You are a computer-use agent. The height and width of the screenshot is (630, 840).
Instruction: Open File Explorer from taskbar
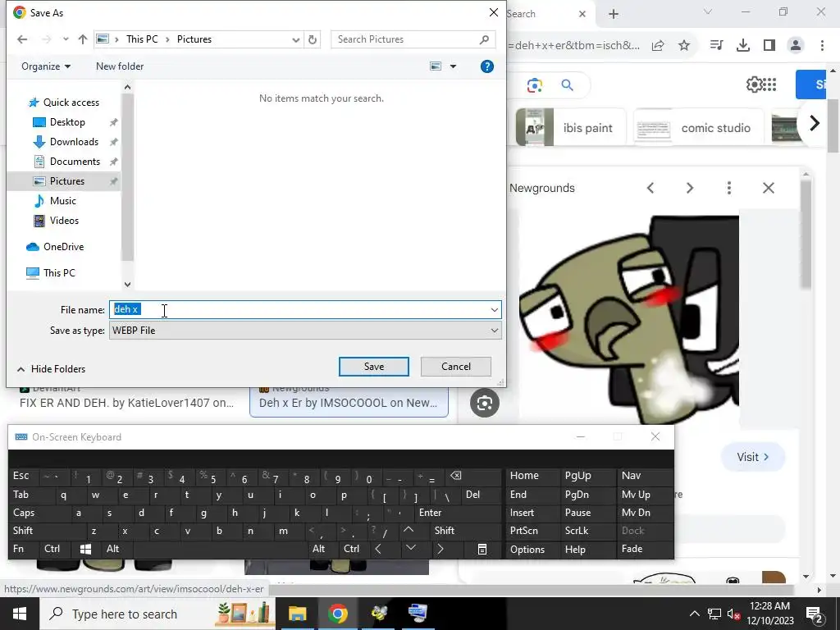[297, 614]
